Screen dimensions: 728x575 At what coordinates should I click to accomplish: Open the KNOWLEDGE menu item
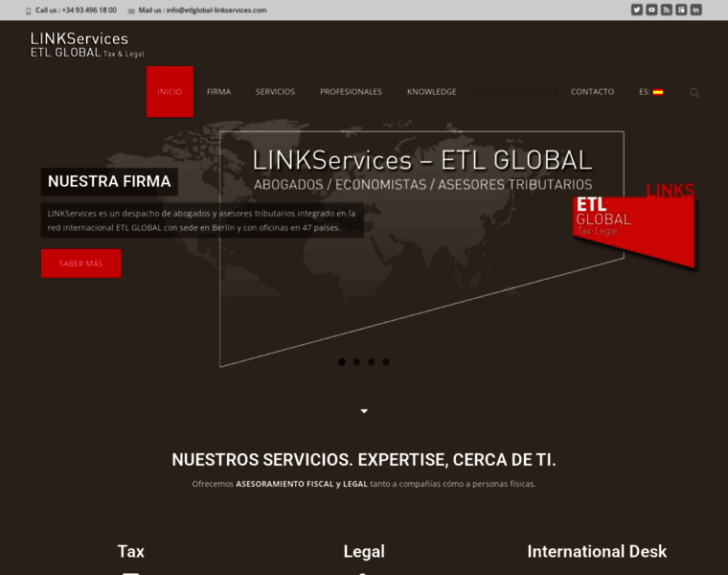coord(432,92)
